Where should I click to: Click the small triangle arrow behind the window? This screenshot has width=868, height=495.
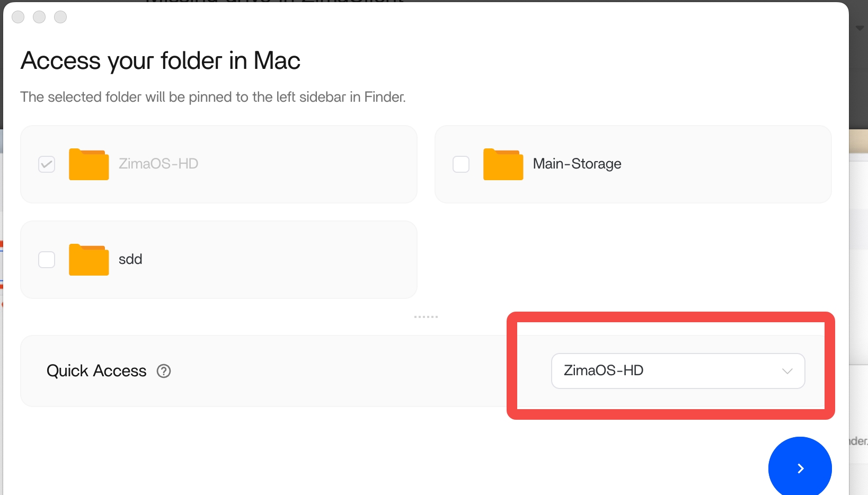tap(860, 28)
